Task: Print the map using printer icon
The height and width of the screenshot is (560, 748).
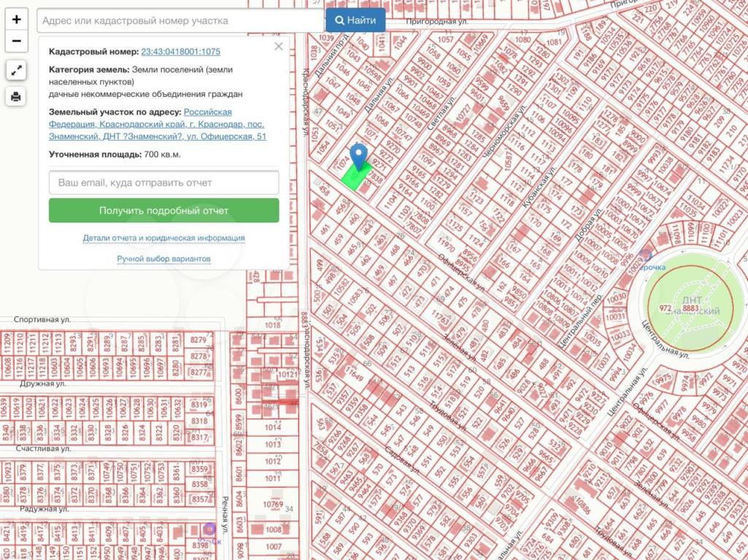Action: point(16,96)
